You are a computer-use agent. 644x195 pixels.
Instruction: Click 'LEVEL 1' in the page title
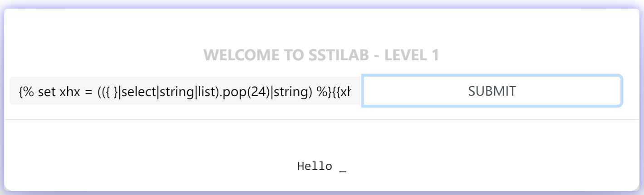pyautogui.click(x=412, y=55)
